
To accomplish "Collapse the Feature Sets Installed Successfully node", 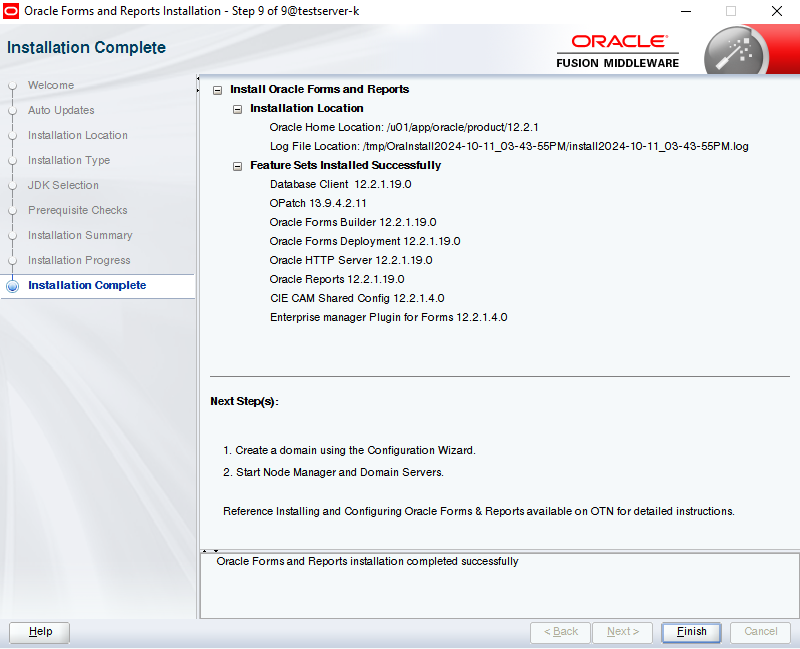I will pyautogui.click(x=237, y=166).
